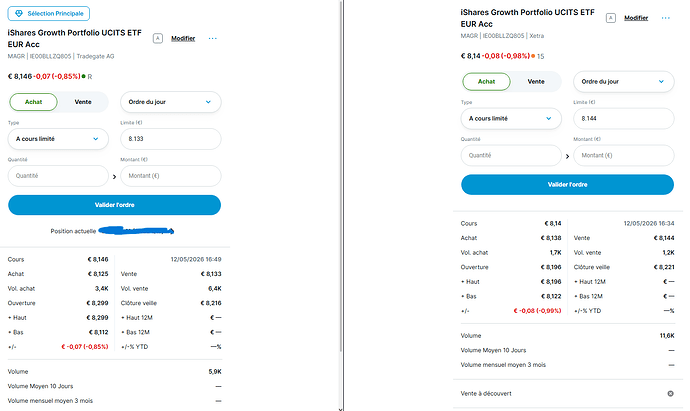The image size is (690, 411).
Task: Click Vente à découvert row label
Action: [x=486, y=394]
